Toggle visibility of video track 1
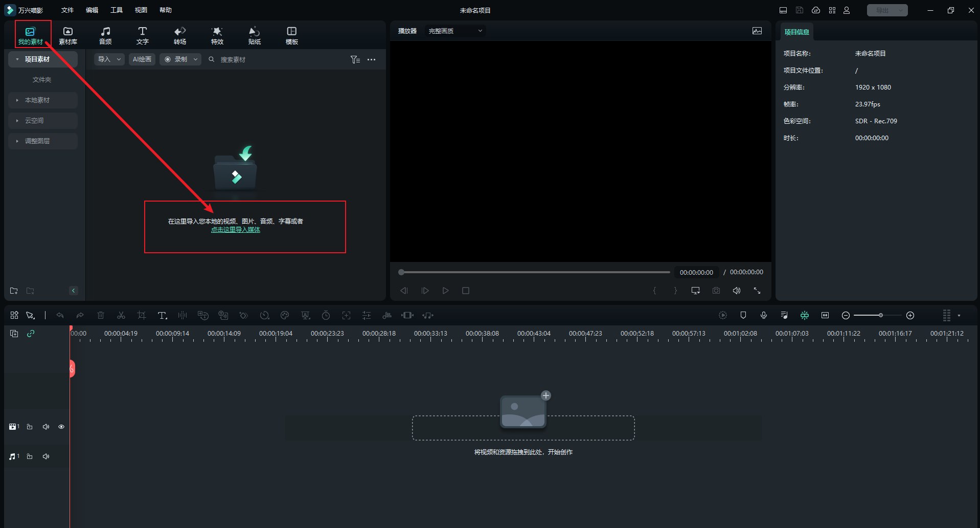 click(61, 427)
